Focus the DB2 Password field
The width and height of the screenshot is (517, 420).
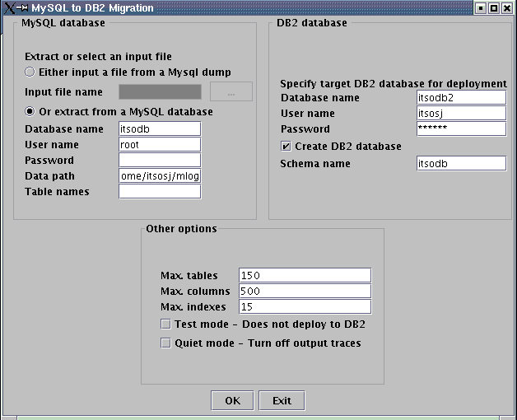(461, 128)
